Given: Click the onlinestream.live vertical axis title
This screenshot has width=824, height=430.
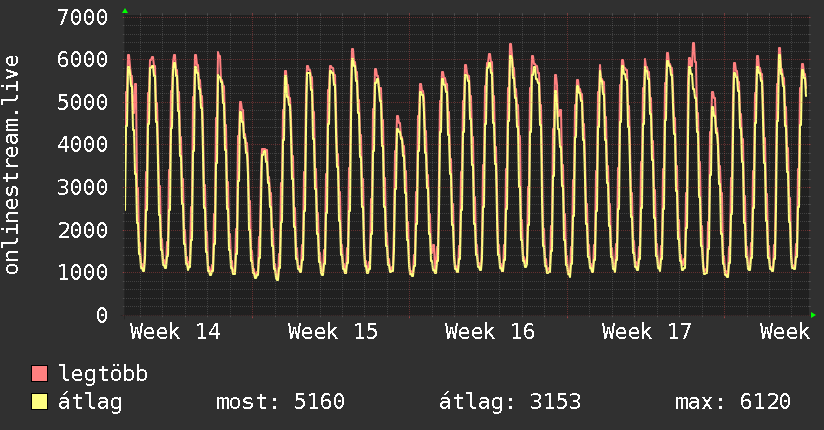Looking at the screenshot, I should pos(12,165).
